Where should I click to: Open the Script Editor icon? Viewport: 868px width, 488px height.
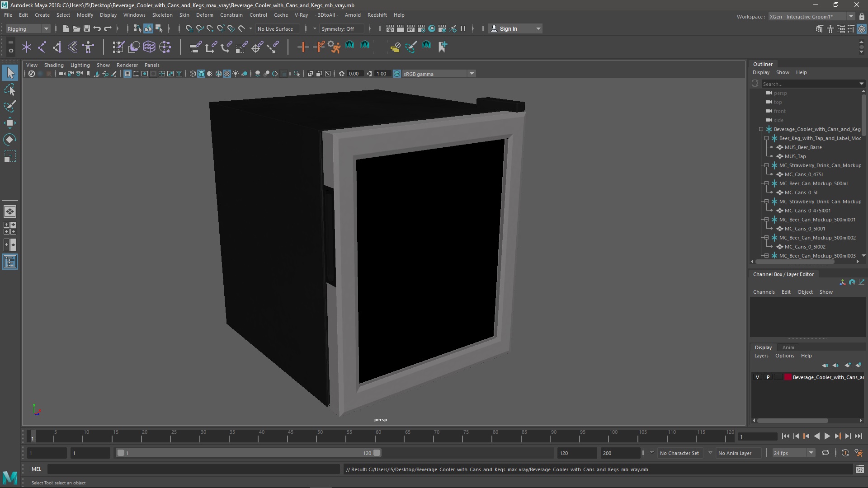click(x=860, y=469)
